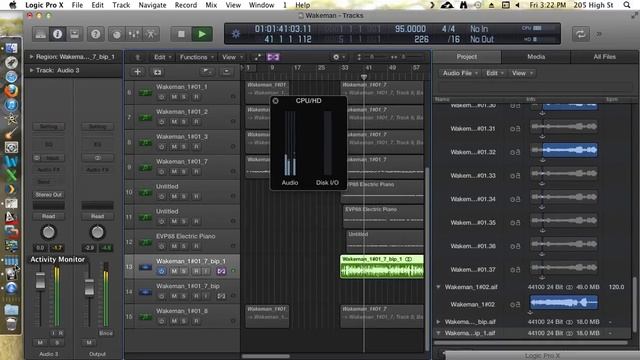640x360 pixels.
Task: Open the Toolbar button next to Inspector
Action: point(74,34)
